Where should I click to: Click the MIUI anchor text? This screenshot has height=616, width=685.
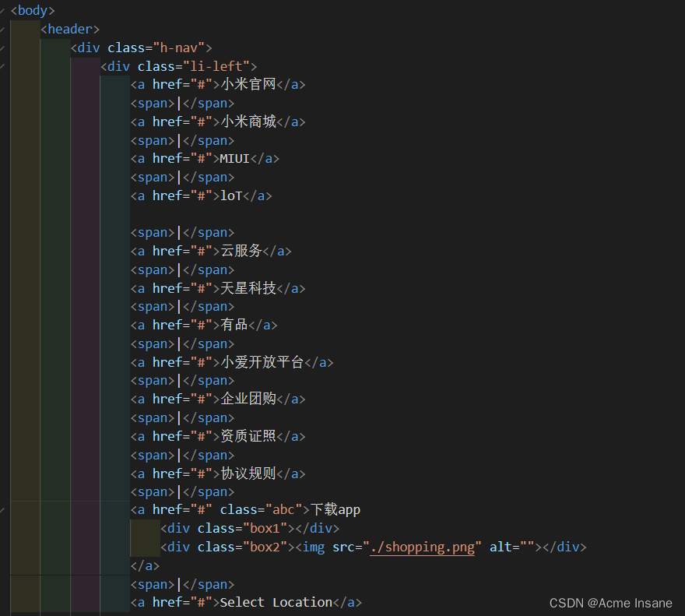click(x=234, y=159)
